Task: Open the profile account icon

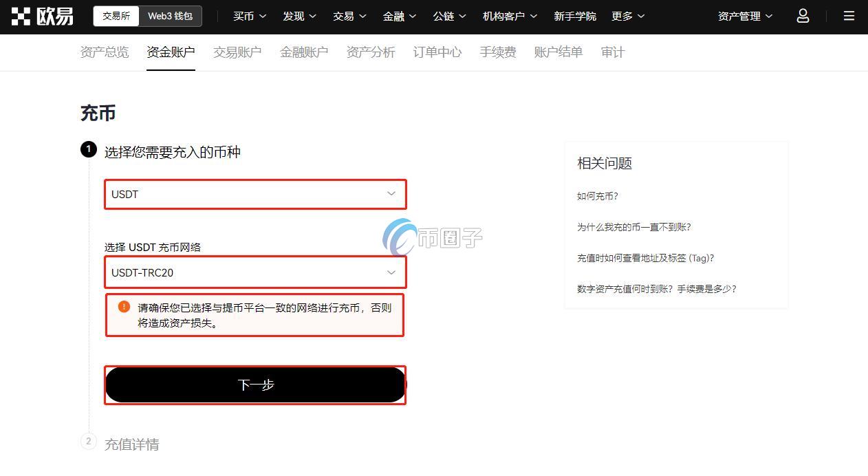Action: click(803, 16)
